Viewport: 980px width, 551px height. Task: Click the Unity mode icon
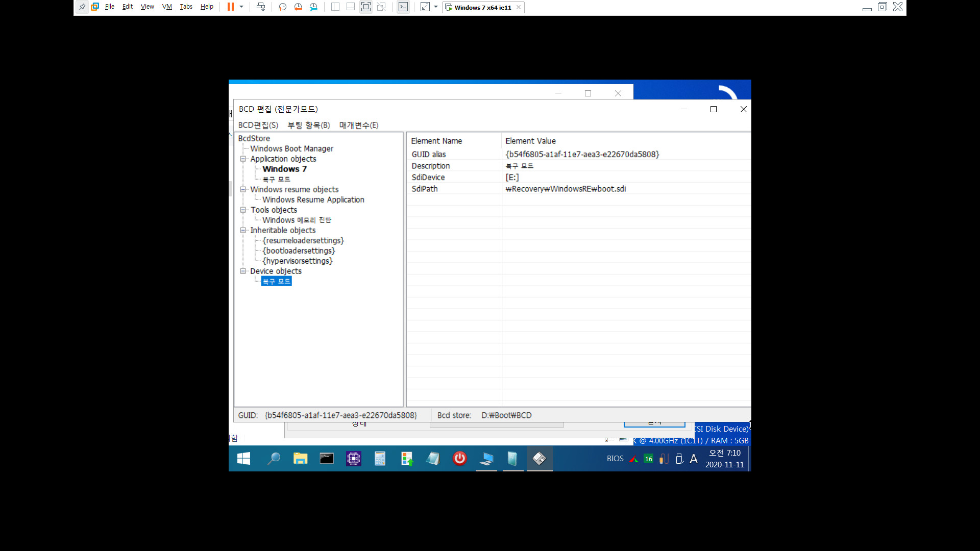(x=381, y=7)
